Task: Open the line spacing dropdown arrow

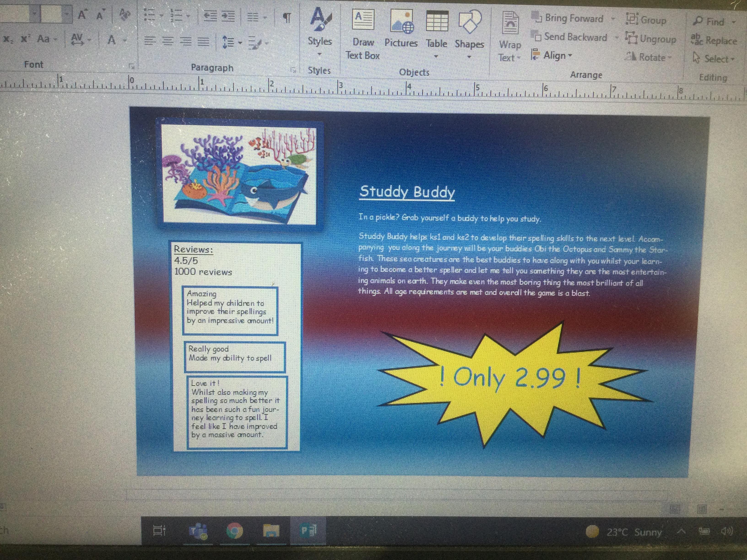Action: pyautogui.click(x=240, y=43)
